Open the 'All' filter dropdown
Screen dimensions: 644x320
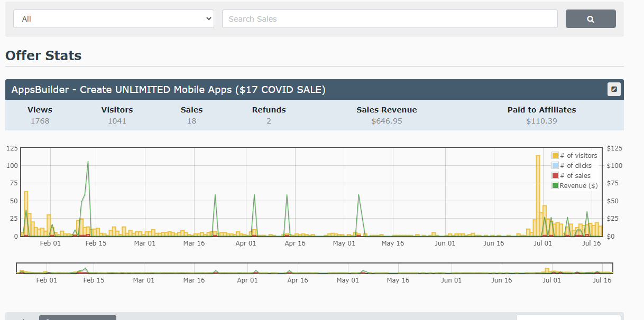[x=113, y=19]
